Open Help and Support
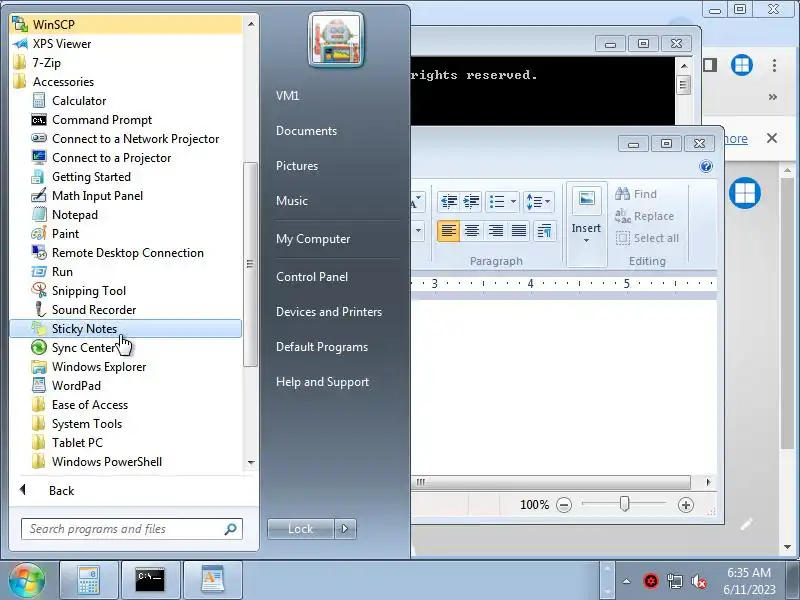800x600 pixels. tap(322, 382)
